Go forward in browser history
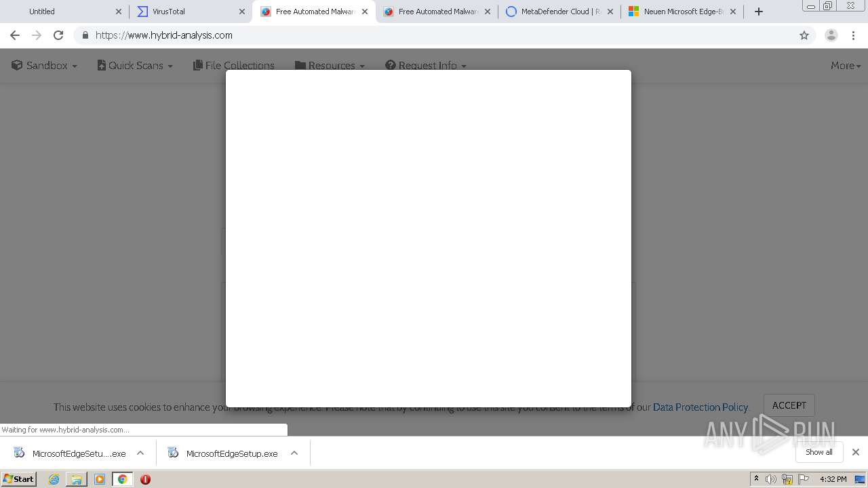The width and height of the screenshot is (868, 488). pyautogui.click(x=37, y=35)
